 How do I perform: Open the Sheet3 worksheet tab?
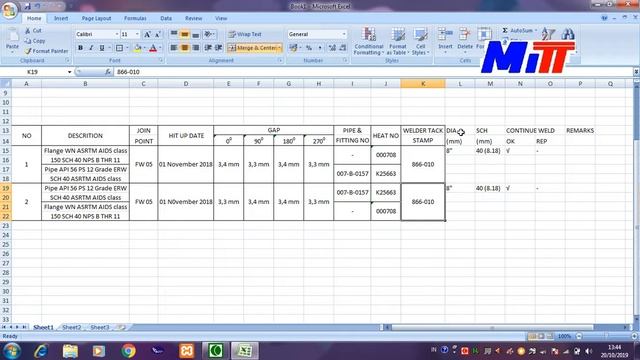click(x=100, y=327)
